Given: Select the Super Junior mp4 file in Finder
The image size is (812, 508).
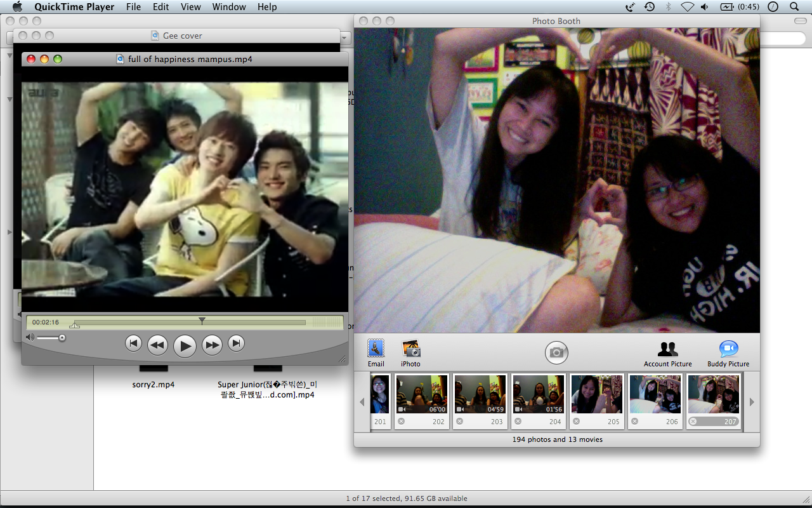Looking at the screenshot, I should click(x=267, y=389).
